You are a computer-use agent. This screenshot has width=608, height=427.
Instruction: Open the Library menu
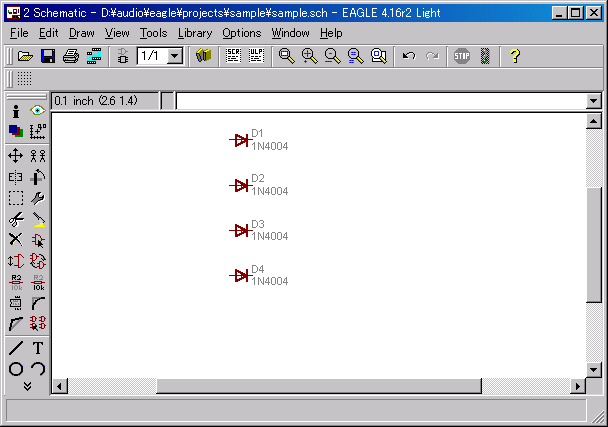click(x=195, y=33)
